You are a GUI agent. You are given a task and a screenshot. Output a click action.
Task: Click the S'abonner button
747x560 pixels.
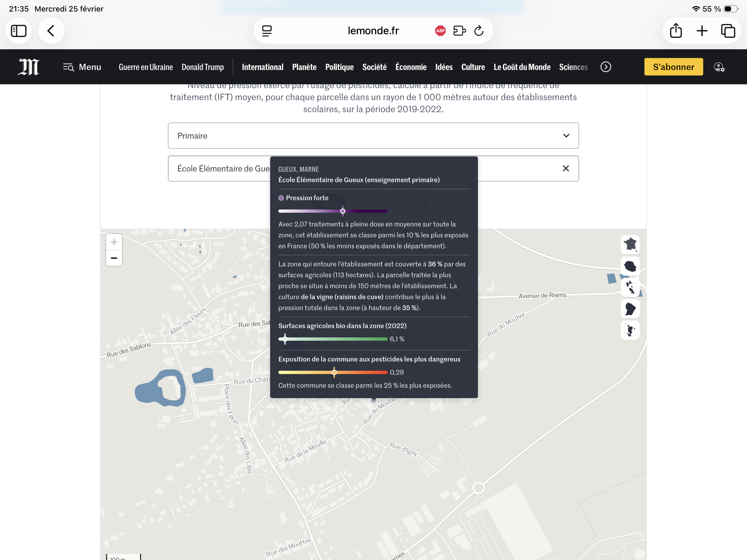[x=673, y=67]
